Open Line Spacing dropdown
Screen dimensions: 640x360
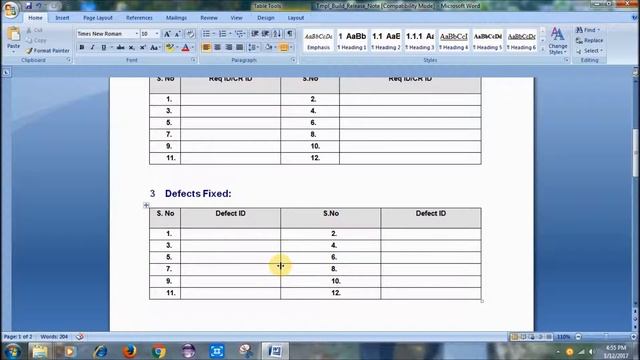[253, 47]
